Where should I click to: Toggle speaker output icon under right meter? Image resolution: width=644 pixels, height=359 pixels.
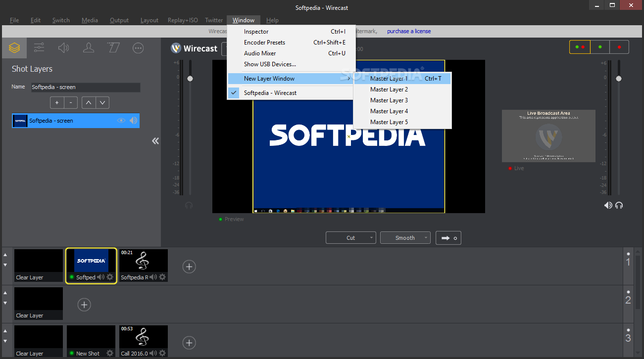tap(608, 205)
